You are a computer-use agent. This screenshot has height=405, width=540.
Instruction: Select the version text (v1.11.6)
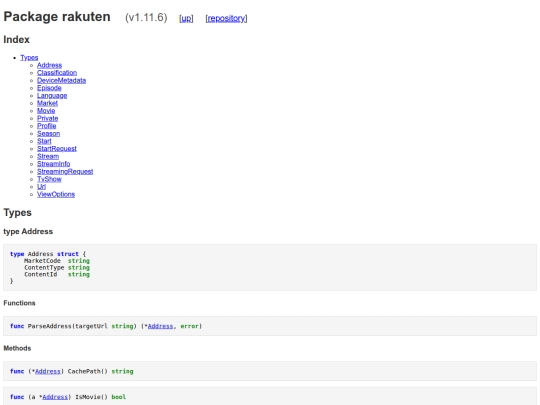click(146, 17)
